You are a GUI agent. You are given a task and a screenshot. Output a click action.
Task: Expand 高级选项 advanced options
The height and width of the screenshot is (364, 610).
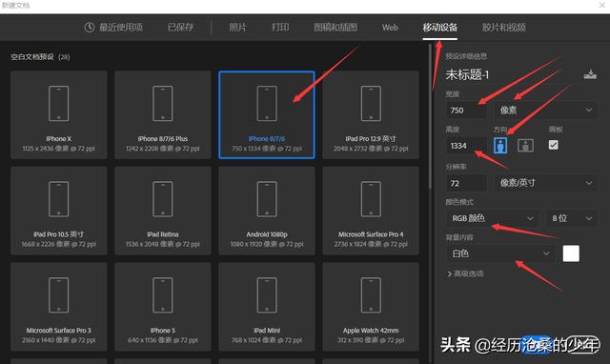[465, 273]
